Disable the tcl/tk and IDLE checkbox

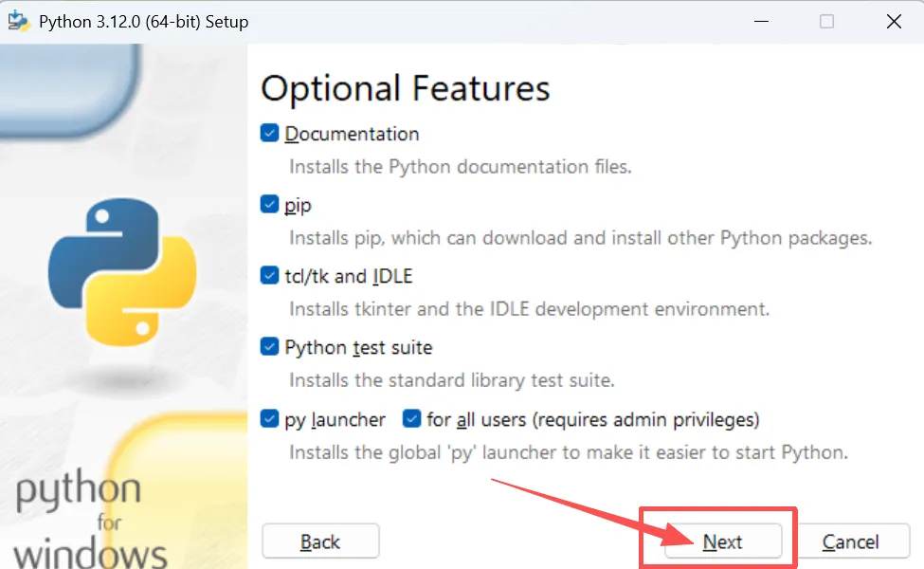pyautogui.click(x=270, y=276)
